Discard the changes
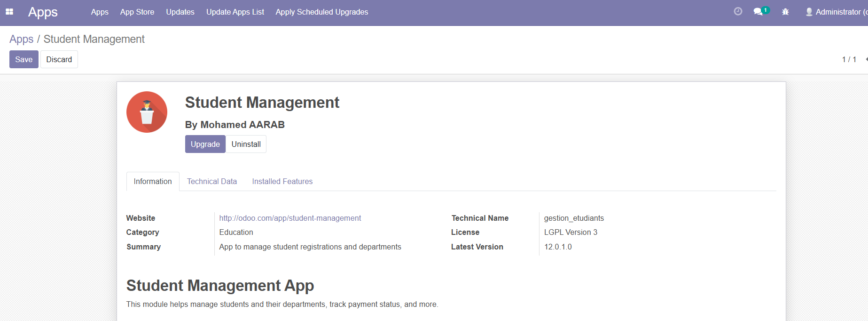Screen dimensions: 868x321 (x=59, y=59)
